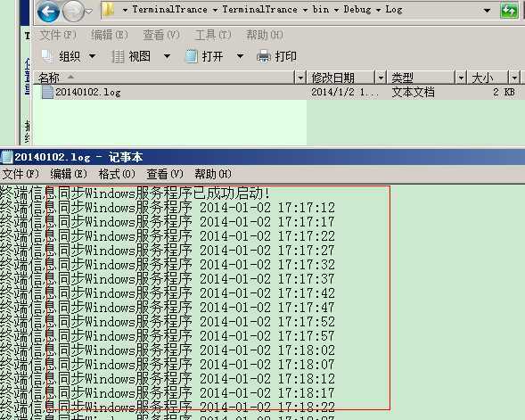Open Notepad's 查看(V) menu
525x420 pixels.
coord(165,174)
